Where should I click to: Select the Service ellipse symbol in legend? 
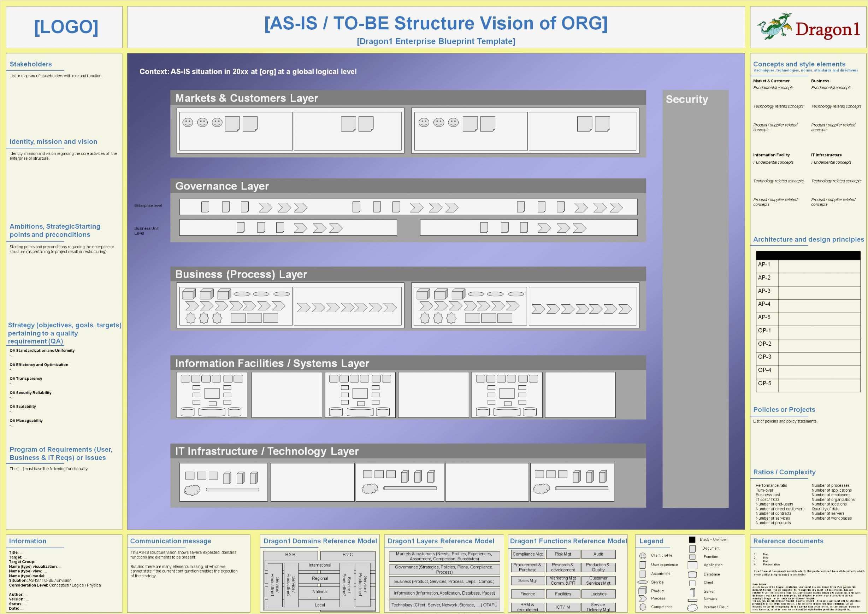click(643, 583)
